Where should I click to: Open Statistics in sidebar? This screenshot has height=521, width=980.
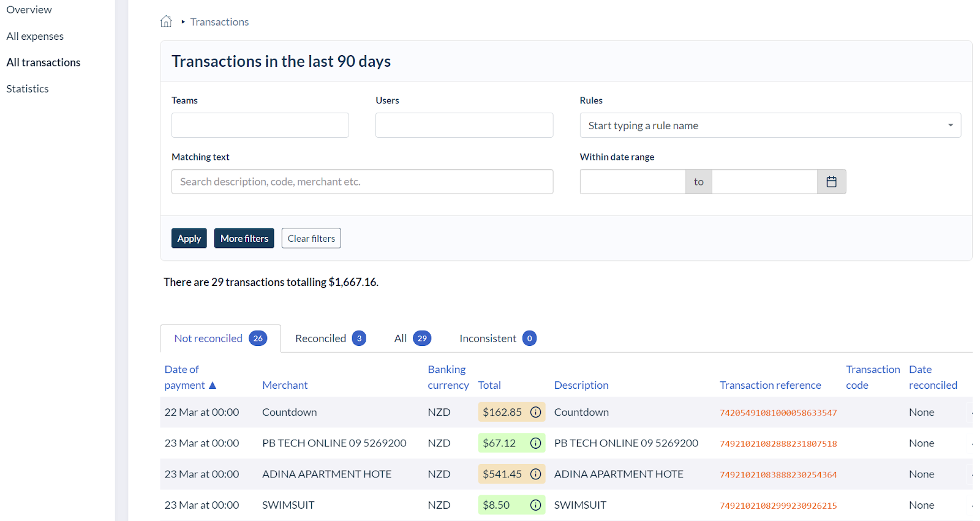(x=28, y=89)
